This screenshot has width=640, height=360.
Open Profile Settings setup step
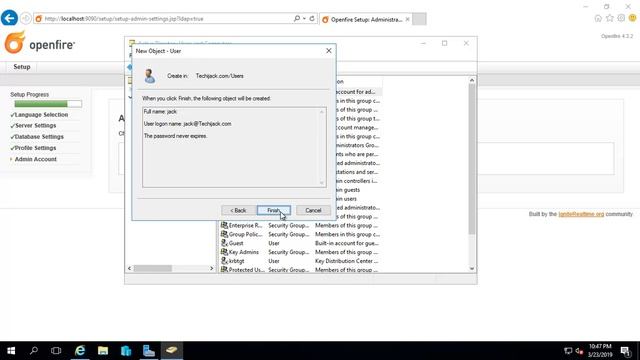[36, 148]
